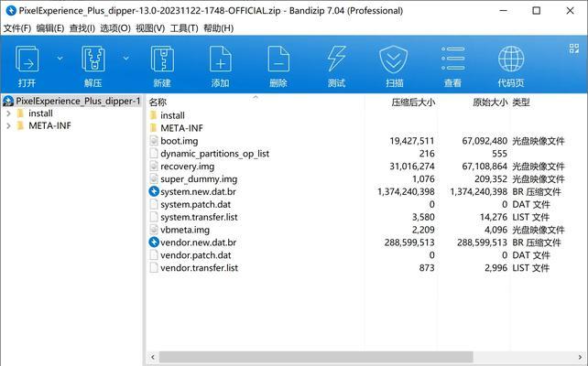Click the View (查看) list icon
Screen dimensions: 588x366
(x=452, y=59)
